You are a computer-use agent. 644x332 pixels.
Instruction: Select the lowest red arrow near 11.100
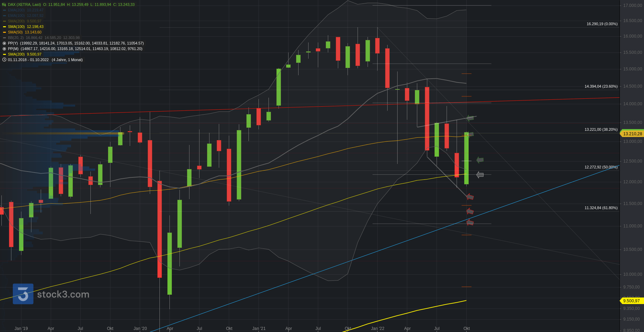click(x=470, y=223)
